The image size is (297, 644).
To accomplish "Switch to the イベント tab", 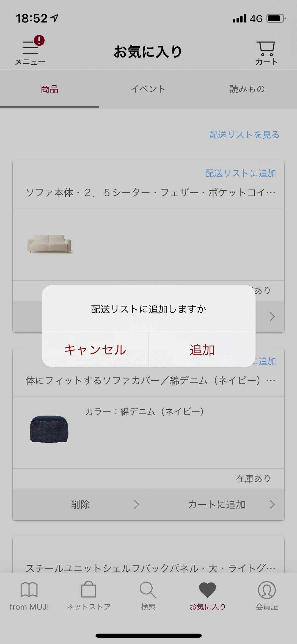I will (148, 89).
